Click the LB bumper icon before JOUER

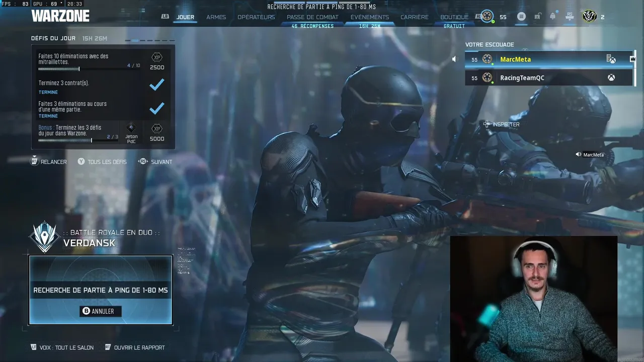(165, 16)
